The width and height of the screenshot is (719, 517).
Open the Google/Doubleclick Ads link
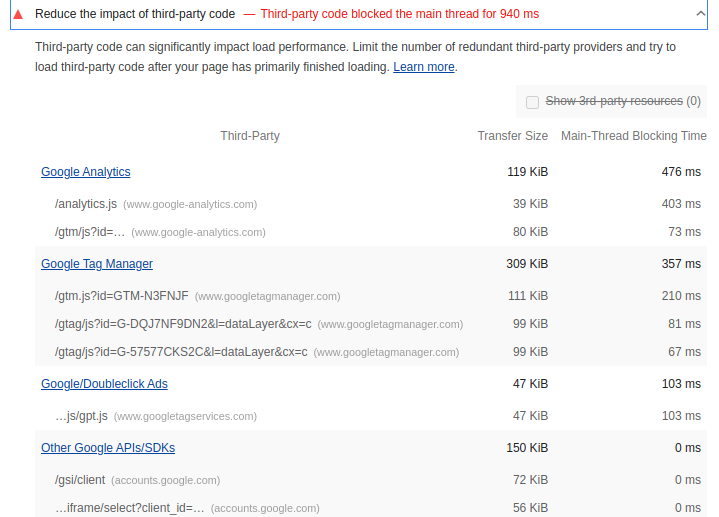point(104,384)
